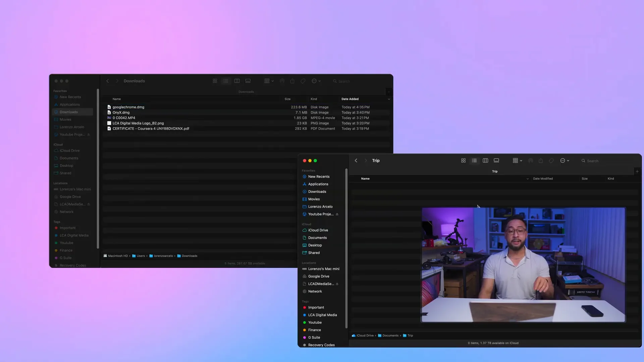This screenshot has width=644, height=362.
Task: Click the webcam video overlay thumbnail
Action: [523, 265]
